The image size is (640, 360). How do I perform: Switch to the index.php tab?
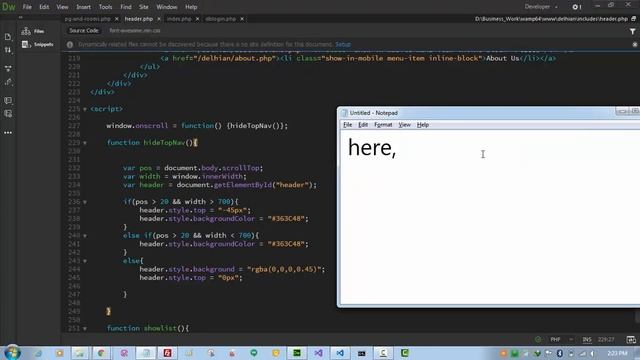coord(179,19)
